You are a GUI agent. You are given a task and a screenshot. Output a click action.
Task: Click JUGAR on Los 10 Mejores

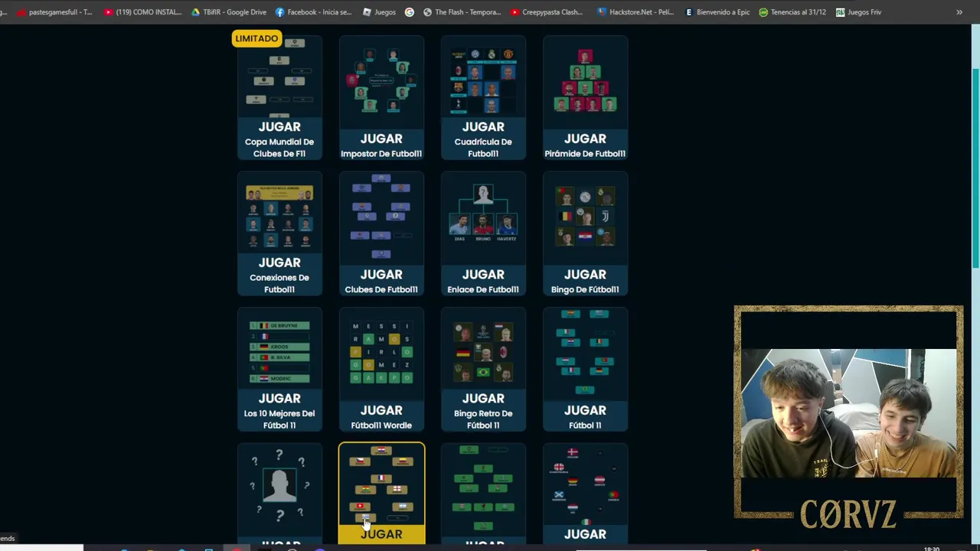point(279,399)
